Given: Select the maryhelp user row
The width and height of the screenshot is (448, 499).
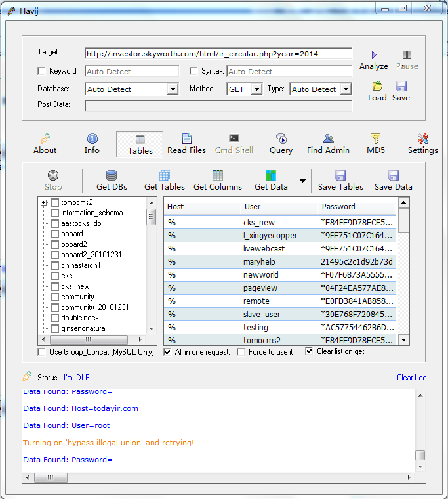Looking at the screenshot, I should click(x=280, y=261).
